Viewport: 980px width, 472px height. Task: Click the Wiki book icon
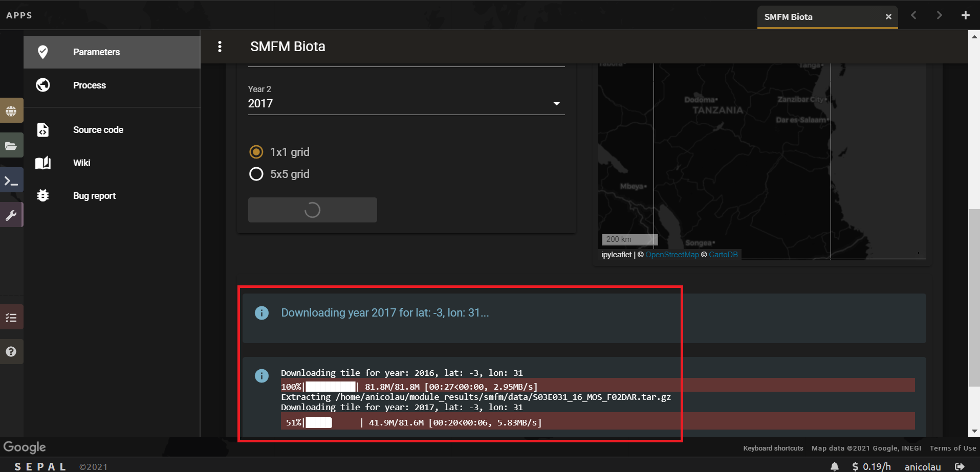tap(43, 163)
